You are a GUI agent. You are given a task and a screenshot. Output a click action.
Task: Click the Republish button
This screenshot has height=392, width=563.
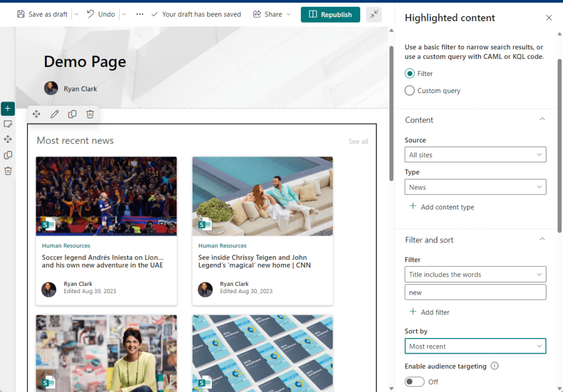330,14
